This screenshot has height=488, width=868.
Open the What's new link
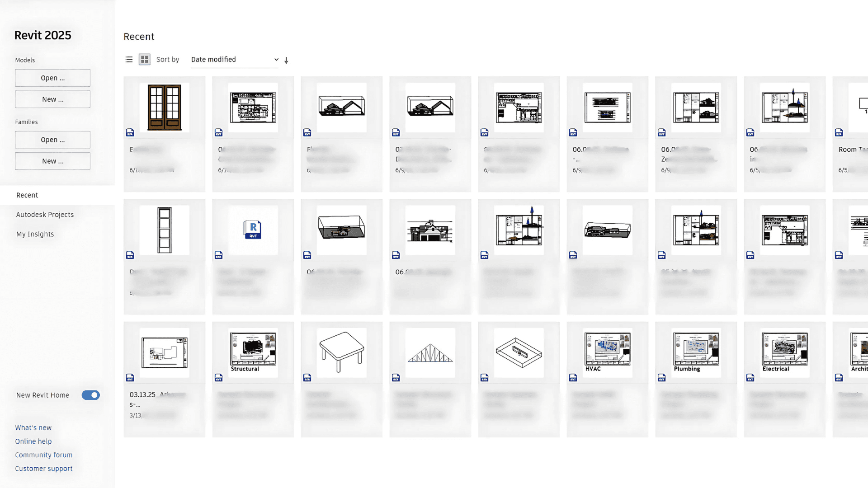tap(33, 427)
